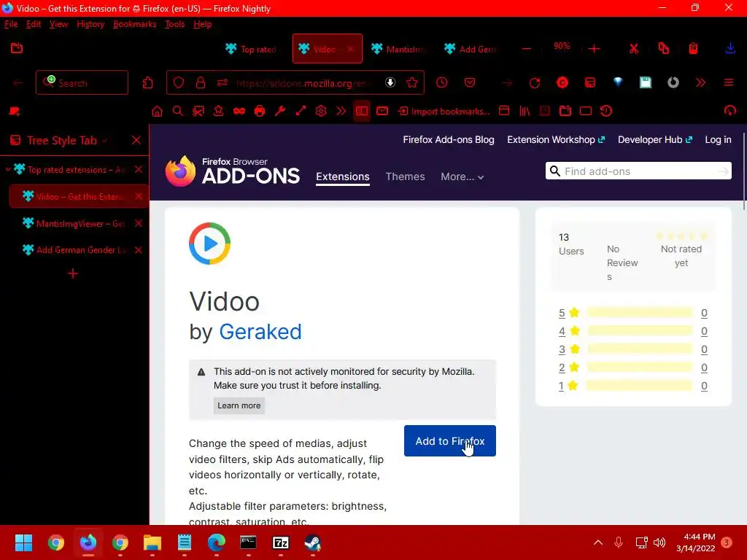Screen dimensions: 747x560
Task: Click the Copy icon in the toolbar
Action: [664, 49]
